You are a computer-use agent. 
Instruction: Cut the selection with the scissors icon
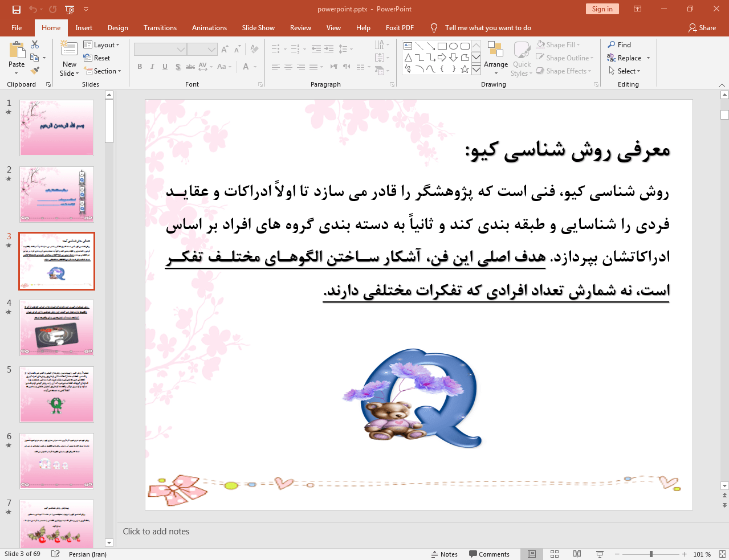click(x=35, y=44)
